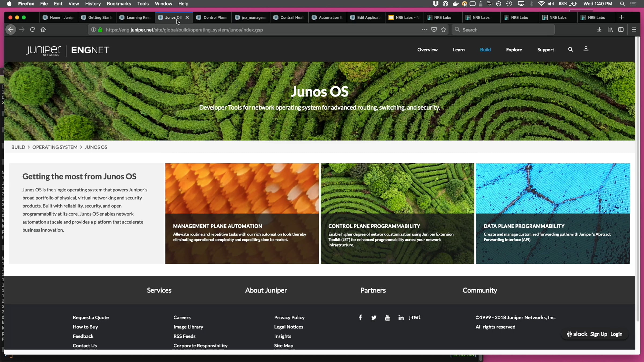Open Juniper Twitter social icon
Image resolution: width=644 pixels, height=362 pixels.
[x=374, y=318]
